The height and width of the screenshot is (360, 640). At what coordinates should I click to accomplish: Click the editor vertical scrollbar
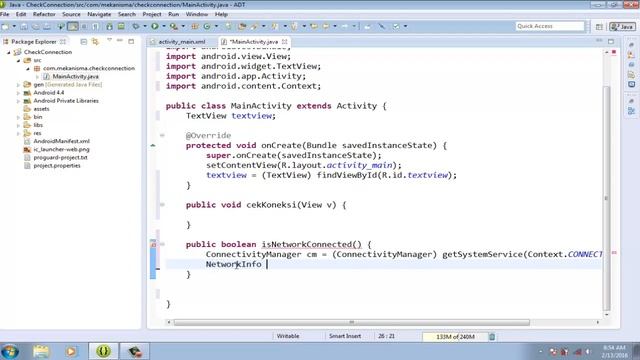(607, 198)
